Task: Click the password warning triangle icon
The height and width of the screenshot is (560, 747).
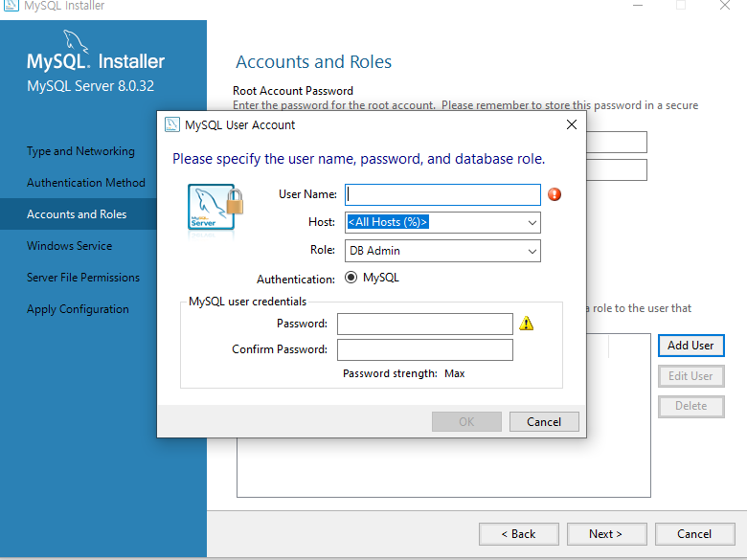Action: point(526,324)
